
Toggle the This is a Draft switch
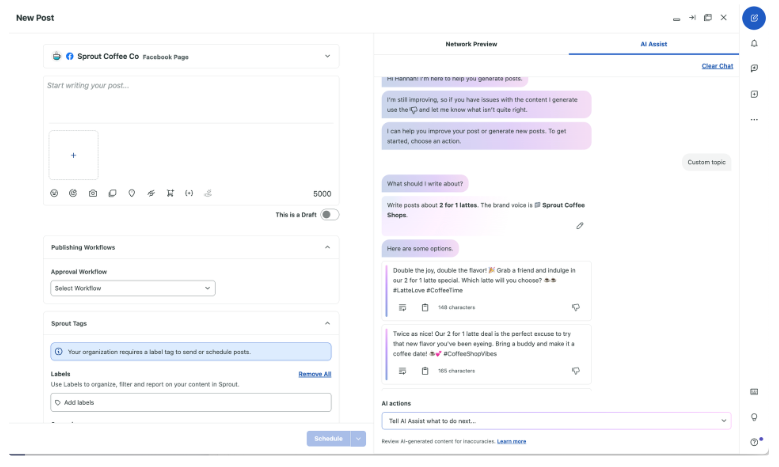[329, 215]
